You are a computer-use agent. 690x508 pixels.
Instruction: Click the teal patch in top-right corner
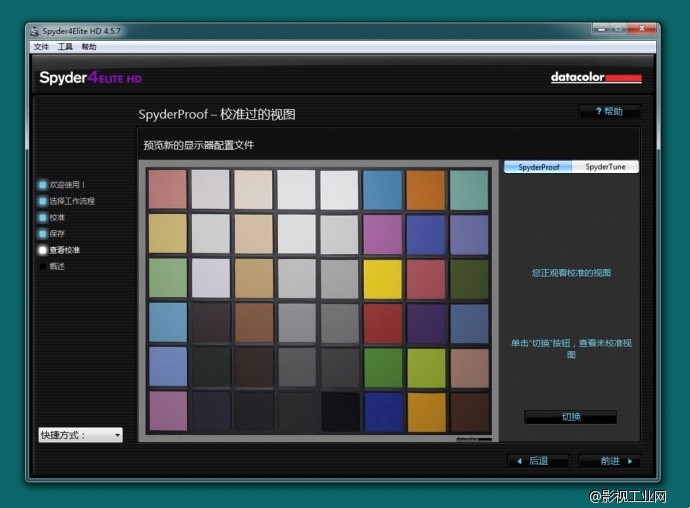click(469, 190)
